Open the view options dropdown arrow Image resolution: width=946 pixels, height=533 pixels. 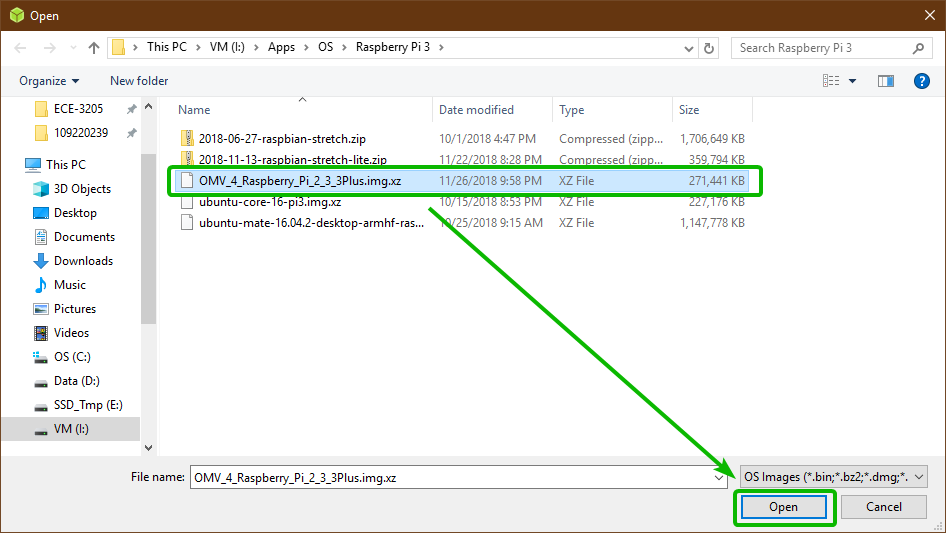click(852, 81)
